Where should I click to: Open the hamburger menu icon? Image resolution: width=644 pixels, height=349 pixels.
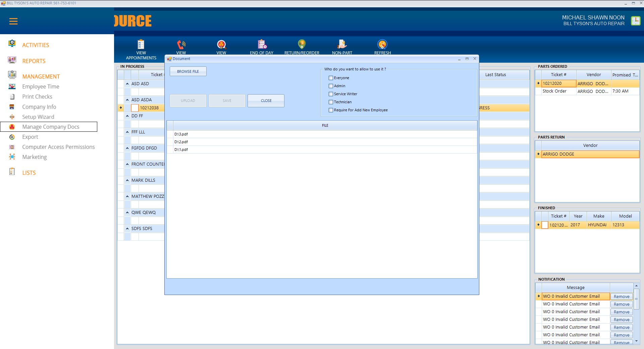coord(13,21)
